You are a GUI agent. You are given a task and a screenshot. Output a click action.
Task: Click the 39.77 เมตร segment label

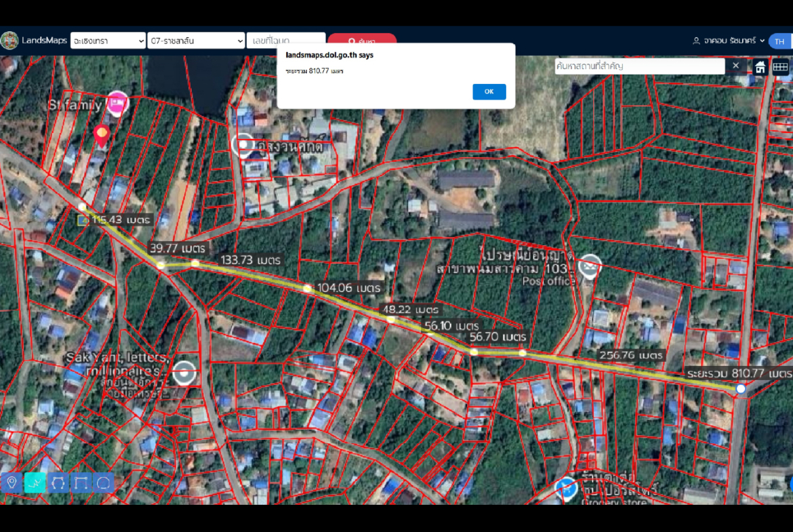point(178,248)
